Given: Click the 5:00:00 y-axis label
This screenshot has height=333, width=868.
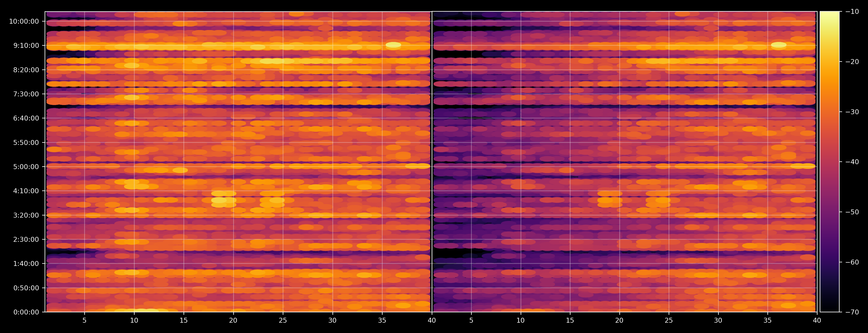Looking at the screenshot, I should pos(26,167).
